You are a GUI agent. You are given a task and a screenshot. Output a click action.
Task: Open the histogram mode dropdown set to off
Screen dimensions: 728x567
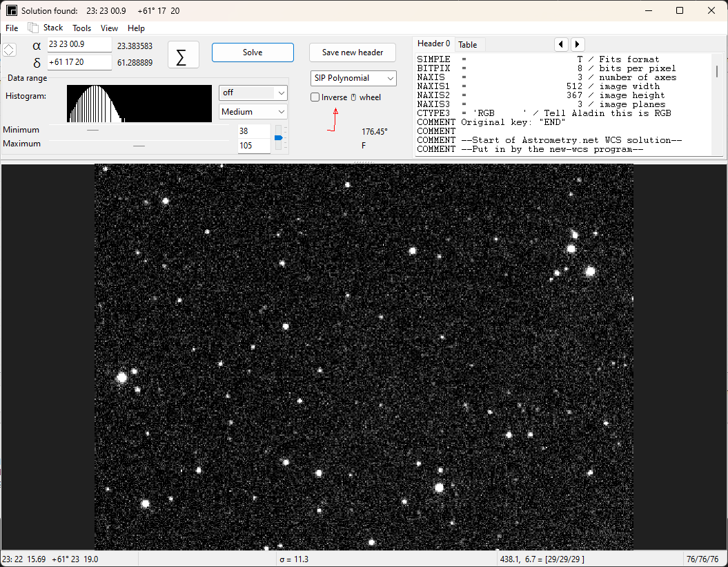tap(253, 92)
